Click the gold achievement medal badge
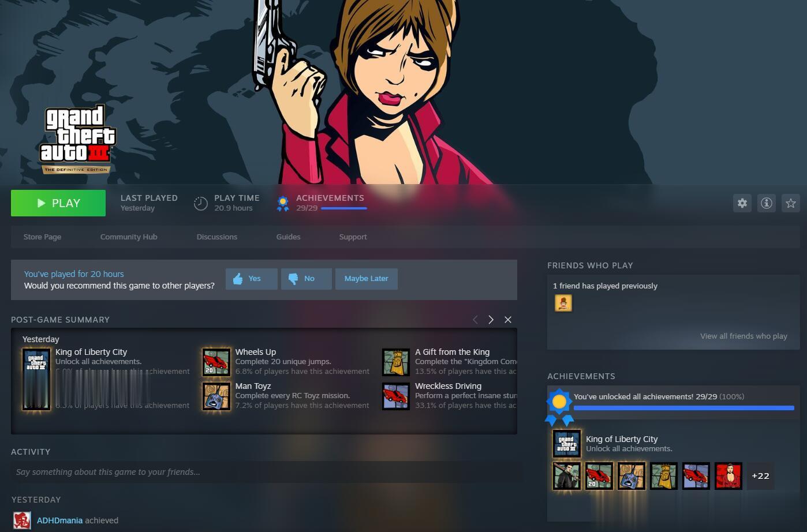 point(559,406)
